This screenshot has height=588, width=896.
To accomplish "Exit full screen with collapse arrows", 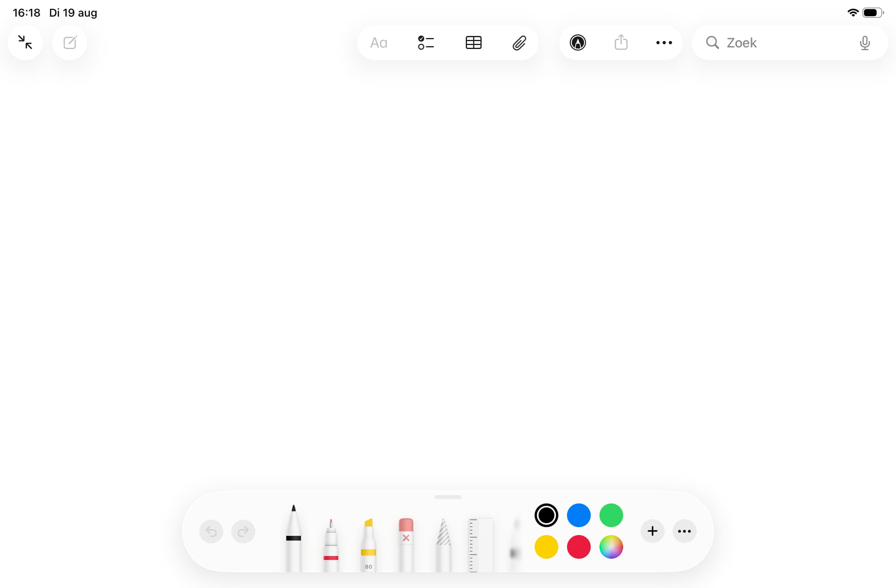I will (x=25, y=43).
